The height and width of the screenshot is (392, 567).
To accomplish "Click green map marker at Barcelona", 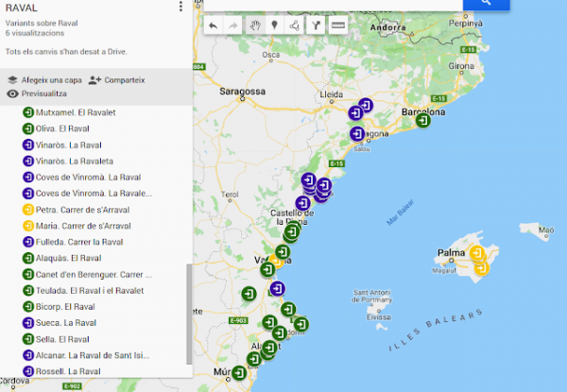I will 422,120.
